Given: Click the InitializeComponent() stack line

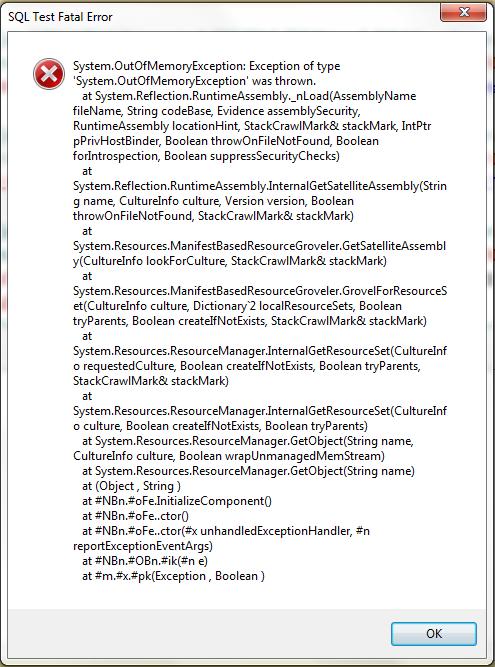Looking at the screenshot, I should 177,501.
